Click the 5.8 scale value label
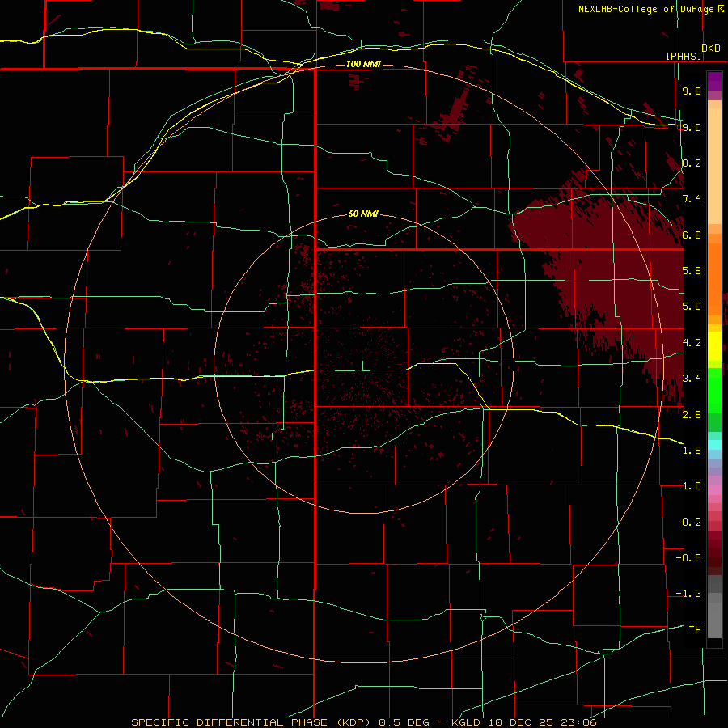The height and width of the screenshot is (728, 728). (x=692, y=271)
